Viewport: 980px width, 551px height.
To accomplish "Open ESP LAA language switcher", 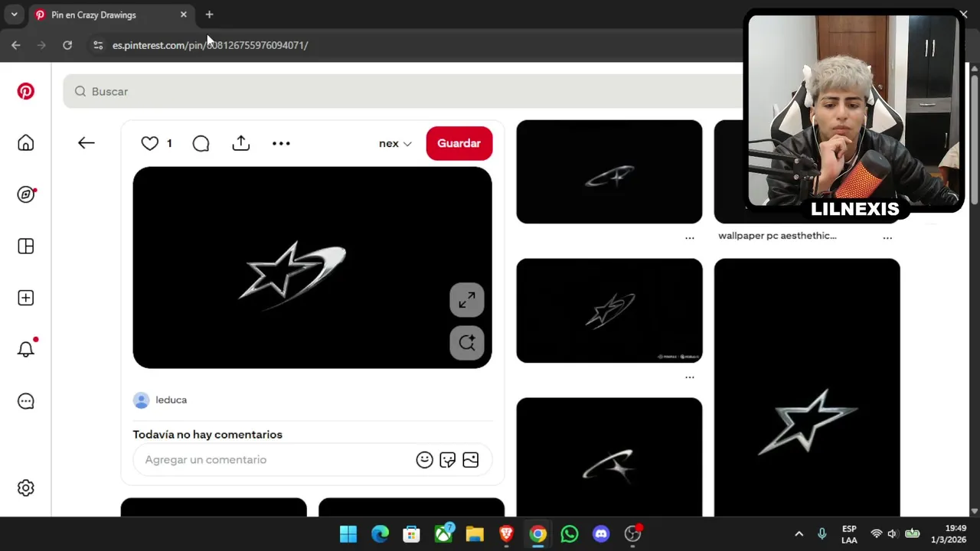I will tap(849, 534).
